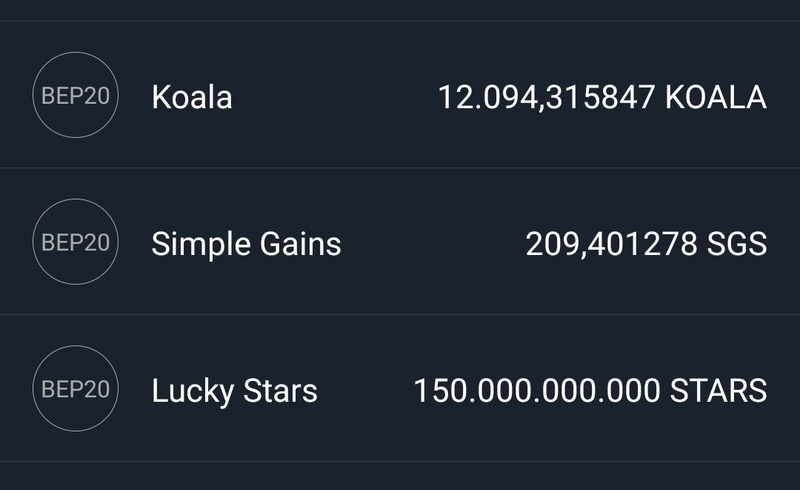The width and height of the screenshot is (800, 490).
Task: Tap the KOALA ticker symbol
Action: click(x=715, y=97)
